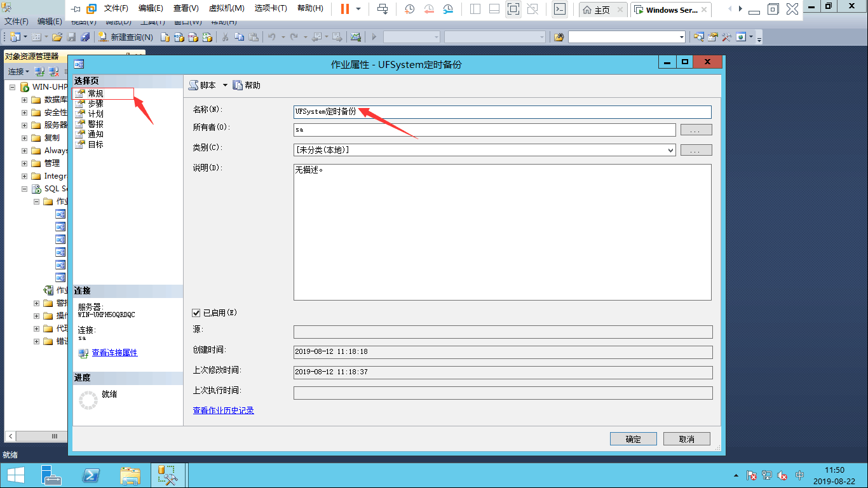The image size is (868, 488).
Task: Click VMware snapshot manager wrench icon
Action: (x=448, y=9)
